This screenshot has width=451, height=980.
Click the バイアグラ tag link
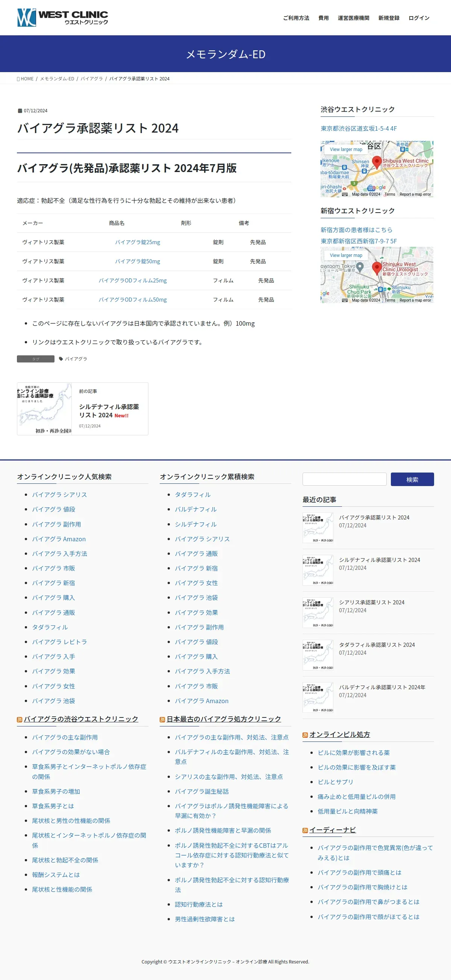[76, 359]
